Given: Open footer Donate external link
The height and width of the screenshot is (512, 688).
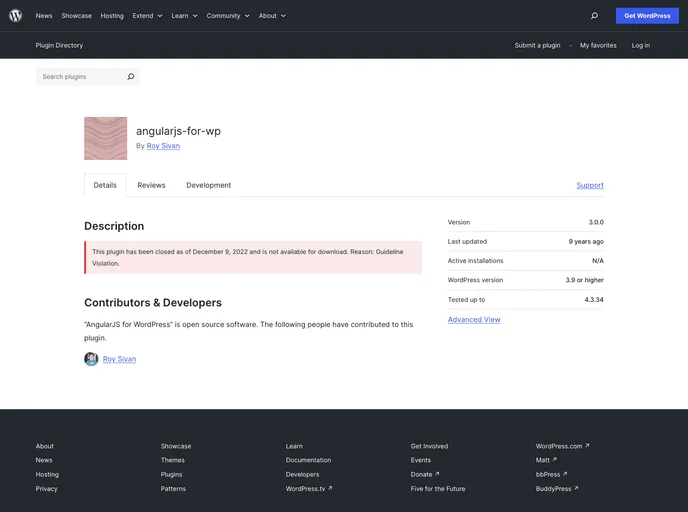Looking at the screenshot, I should [x=425, y=475].
